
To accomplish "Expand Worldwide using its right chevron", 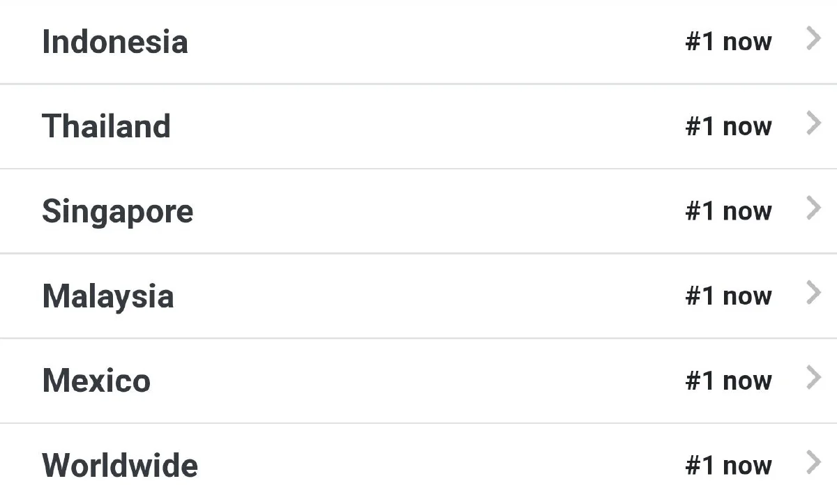I will pyautogui.click(x=813, y=463).
